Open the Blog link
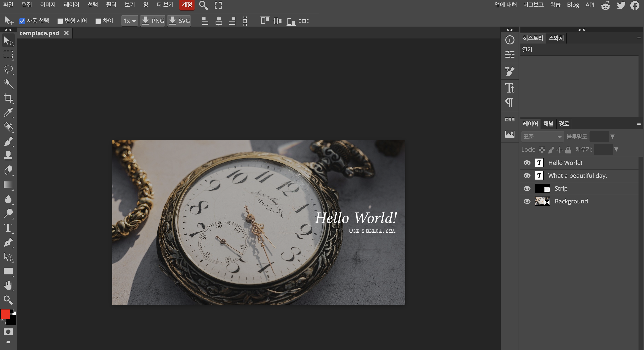This screenshot has width=644, height=350. [573, 5]
